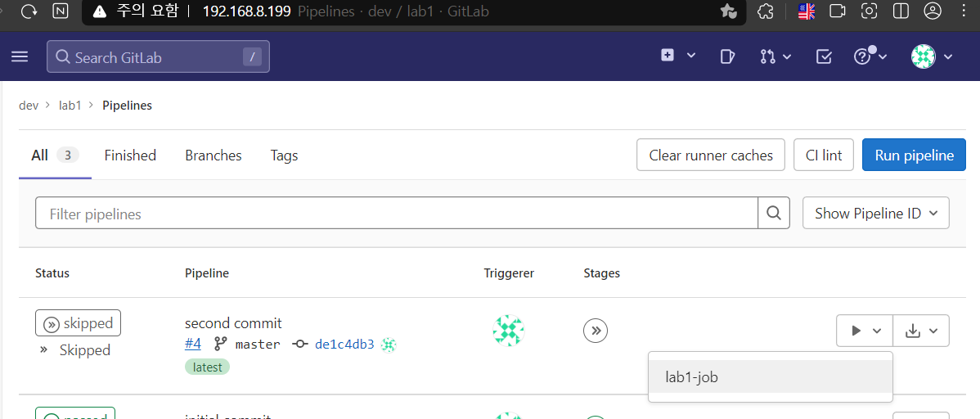
Task: Click the Notion extension icon in the browser bar
Action: click(61, 11)
